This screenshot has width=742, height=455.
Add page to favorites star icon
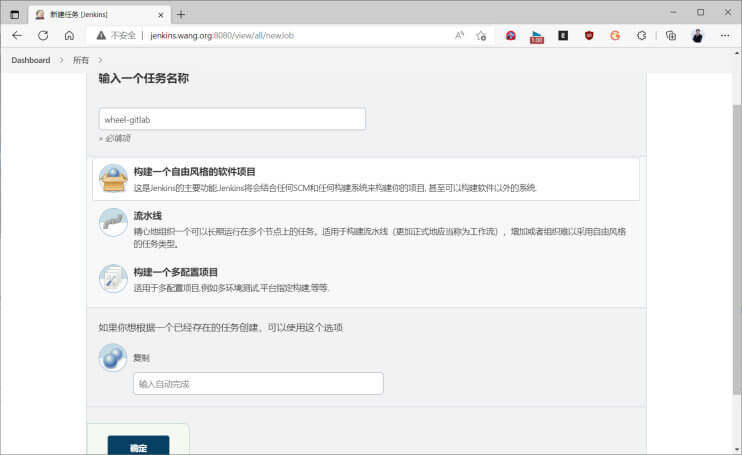pyautogui.click(x=481, y=35)
